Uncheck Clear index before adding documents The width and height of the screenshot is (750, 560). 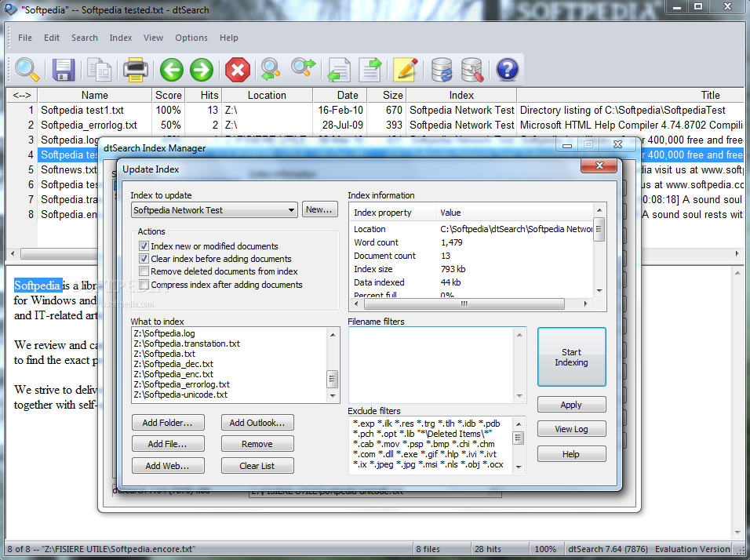[144, 258]
